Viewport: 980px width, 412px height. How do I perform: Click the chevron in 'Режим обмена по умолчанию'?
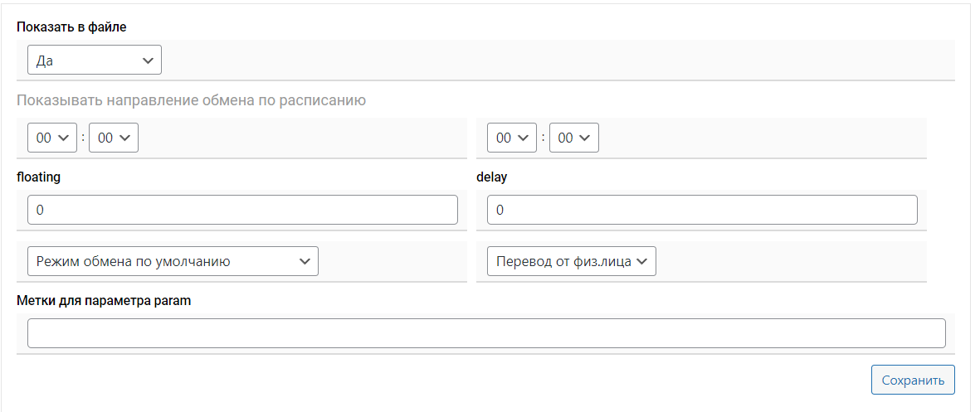pos(305,261)
